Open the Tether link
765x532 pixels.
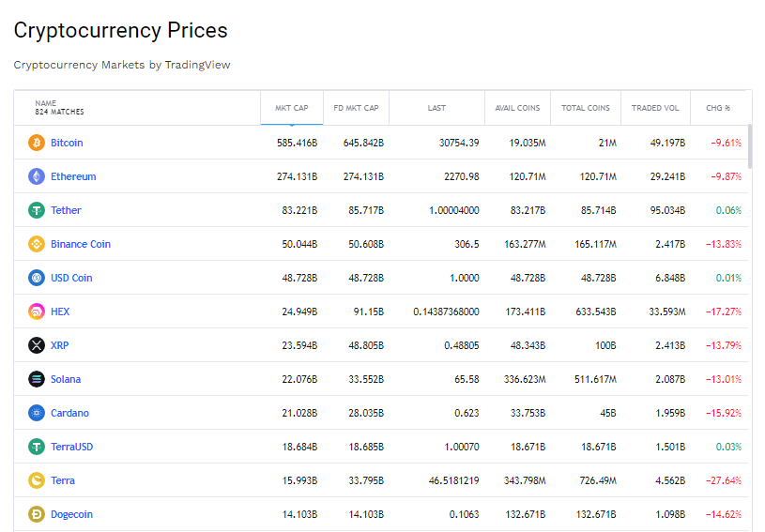[x=66, y=210]
